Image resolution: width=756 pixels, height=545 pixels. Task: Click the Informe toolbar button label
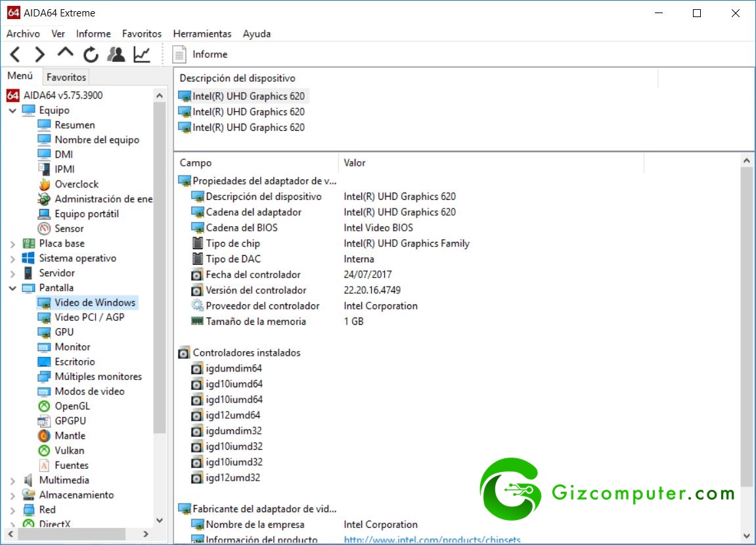click(x=210, y=54)
